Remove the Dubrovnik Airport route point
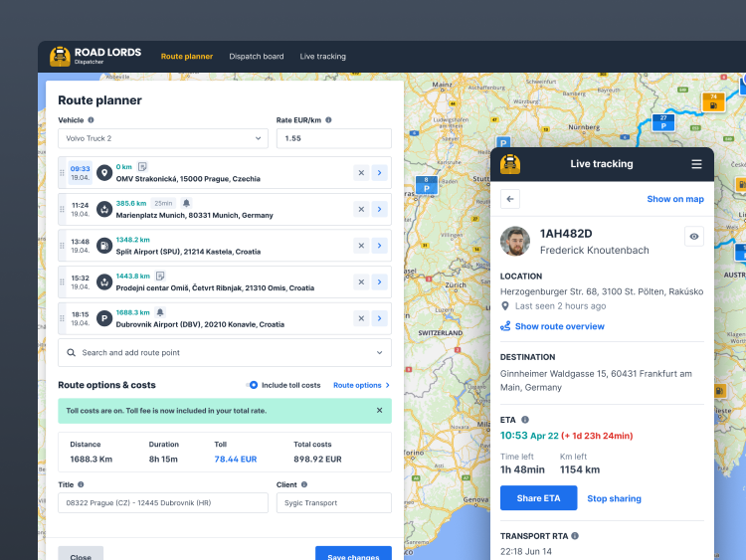The height and width of the screenshot is (560, 746). point(361,318)
